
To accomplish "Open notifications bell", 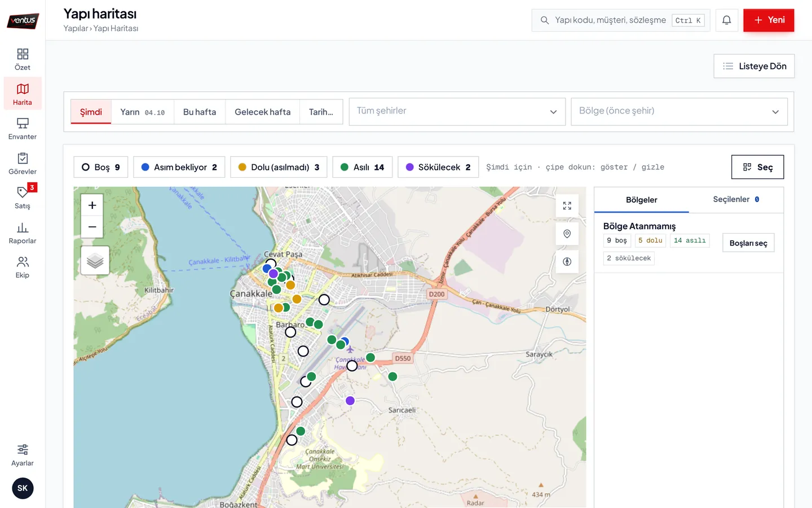I will (x=727, y=20).
